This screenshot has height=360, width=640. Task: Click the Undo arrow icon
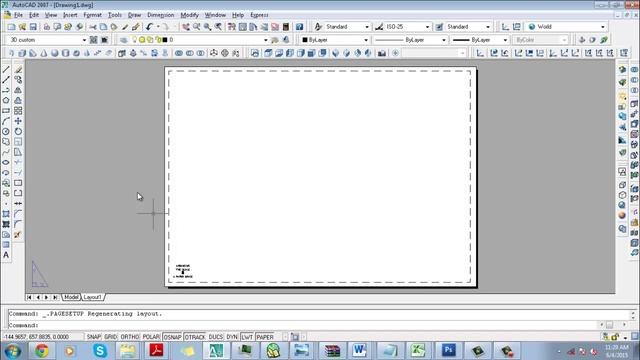pyautogui.click(x=149, y=27)
